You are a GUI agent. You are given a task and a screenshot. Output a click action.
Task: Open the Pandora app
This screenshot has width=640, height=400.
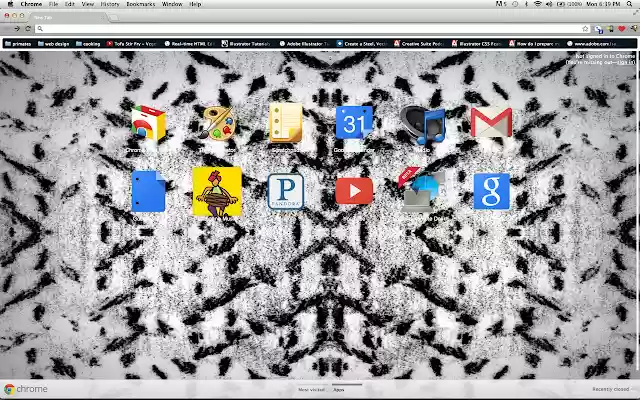click(286, 191)
